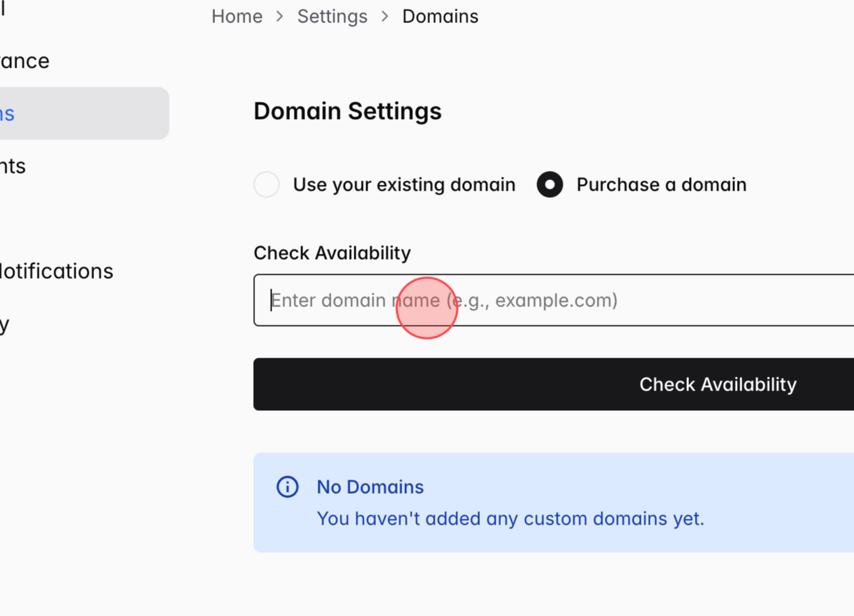The image size is (854, 616).
Task: Click the Domains breadcrumb item
Action: coord(440,16)
